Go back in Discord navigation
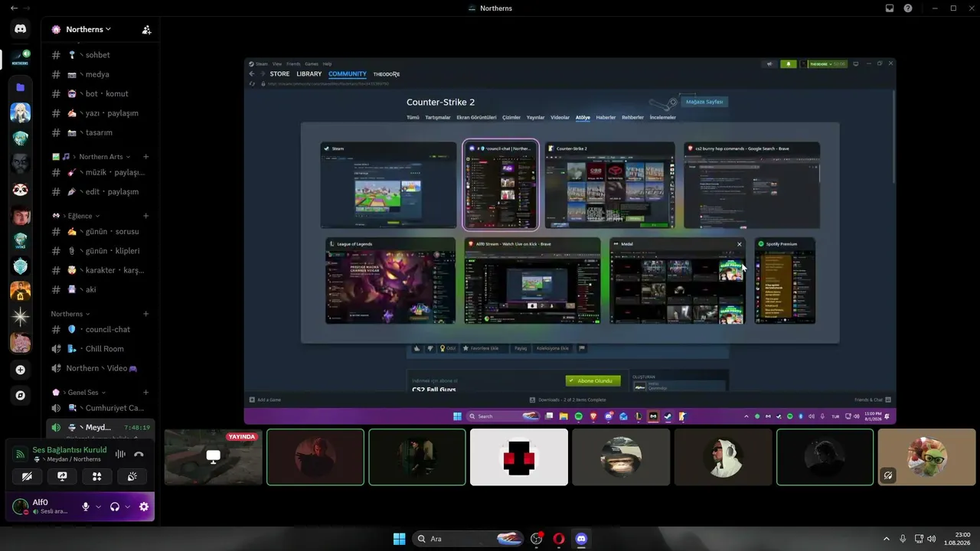The height and width of the screenshot is (551, 980). pos(14,8)
